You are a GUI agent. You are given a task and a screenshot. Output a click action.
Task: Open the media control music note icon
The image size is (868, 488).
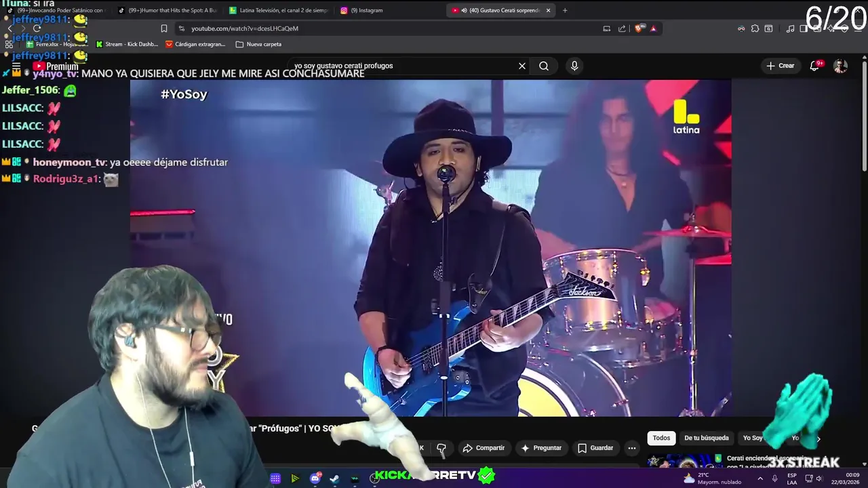pyautogui.click(x=790, y=28)
